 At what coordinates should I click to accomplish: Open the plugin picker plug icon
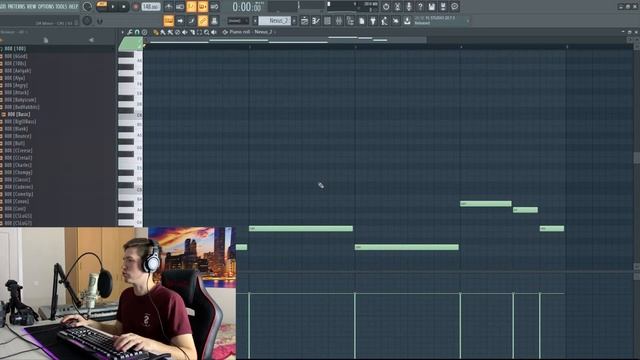(373, 21)
